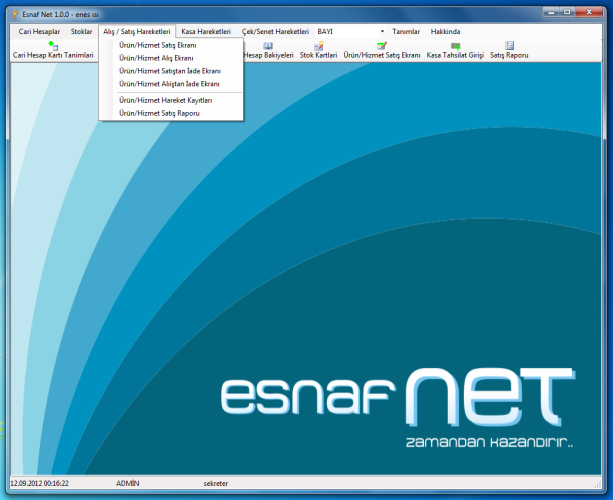Click the Kasa Tahsilat Girişi toolbar label
The height and width of the screenshot is (500, 613).
(455, 56)
